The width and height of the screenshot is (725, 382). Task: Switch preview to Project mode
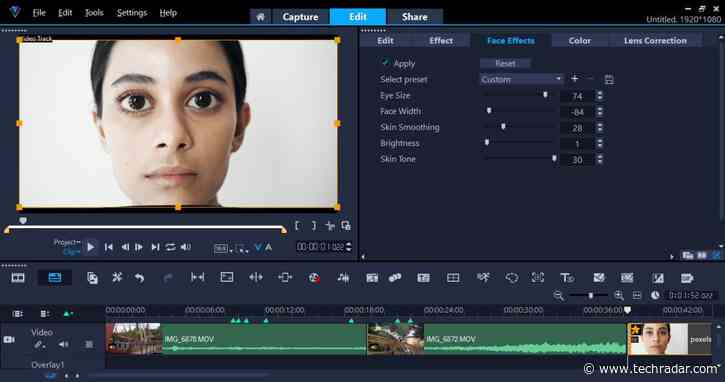click(66, 242)
